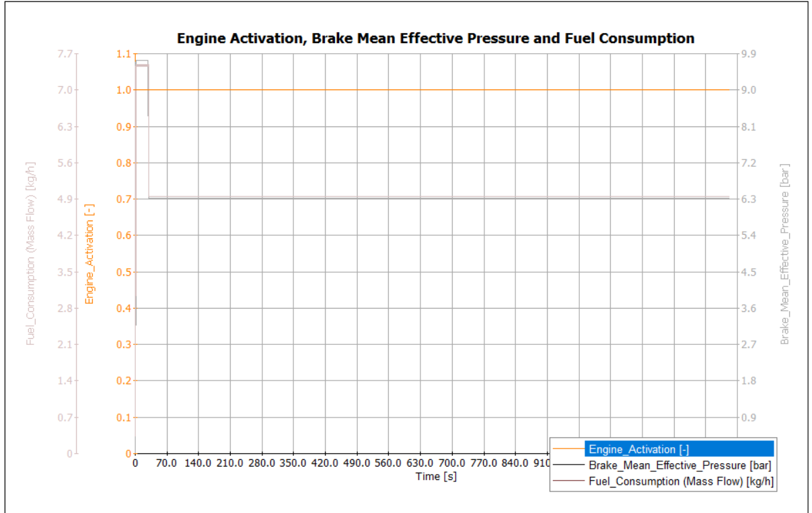Image resolution: width=812 pixels, height=513 pixels.
Task: Click the 70.0 tick on time axis
Action: [x=167, y=463]
